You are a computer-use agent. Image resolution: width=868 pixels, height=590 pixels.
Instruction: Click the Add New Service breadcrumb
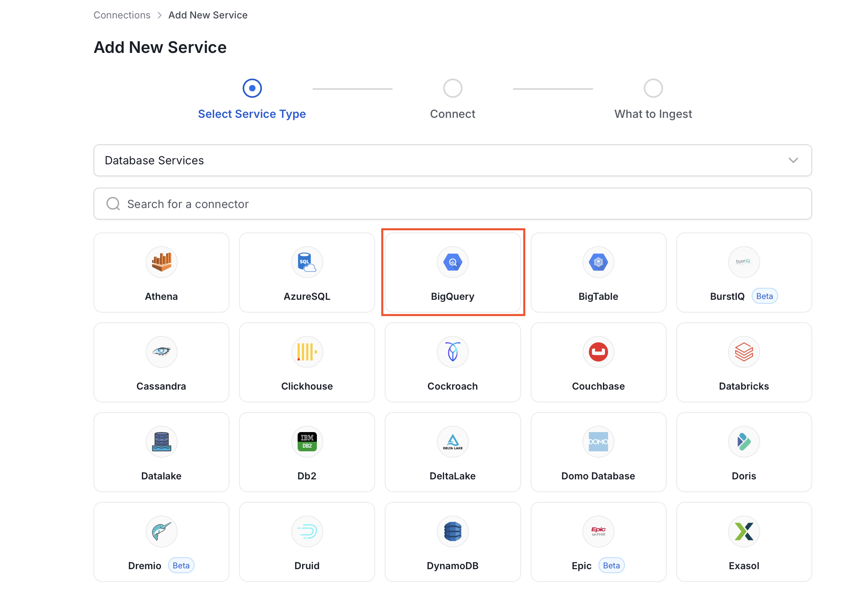point(208,15)
